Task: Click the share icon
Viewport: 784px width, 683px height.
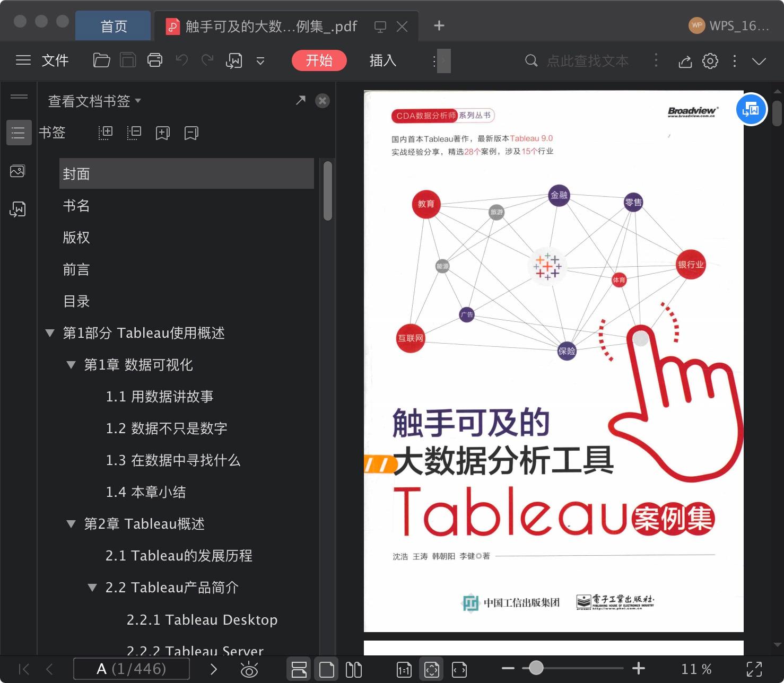Action: 685,62
